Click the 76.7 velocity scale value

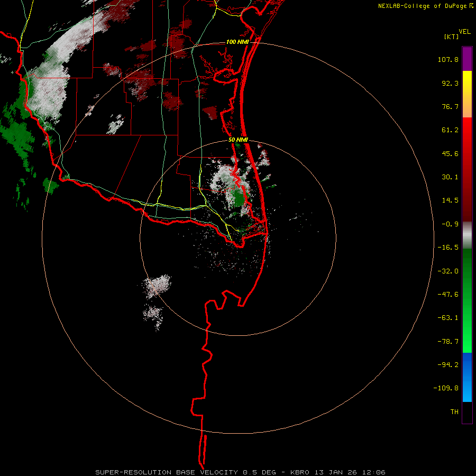(x=450, y=106)
